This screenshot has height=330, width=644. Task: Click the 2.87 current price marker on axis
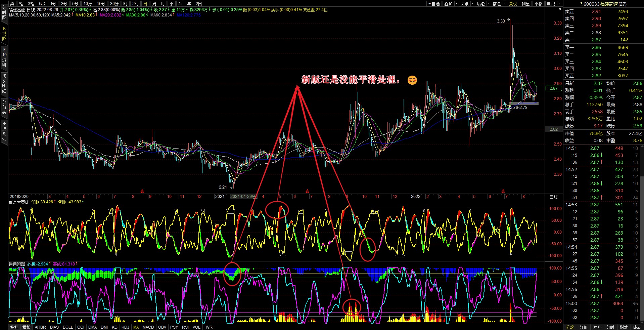pos(554,88)
